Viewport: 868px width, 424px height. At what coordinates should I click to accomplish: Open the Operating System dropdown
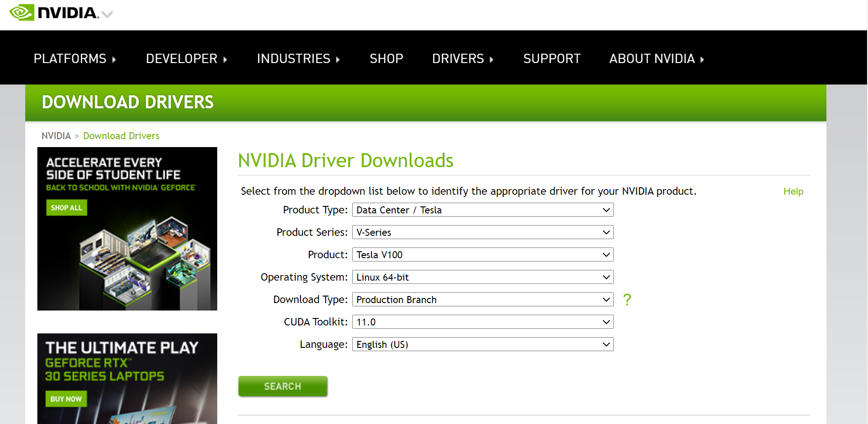click(483, 277)
